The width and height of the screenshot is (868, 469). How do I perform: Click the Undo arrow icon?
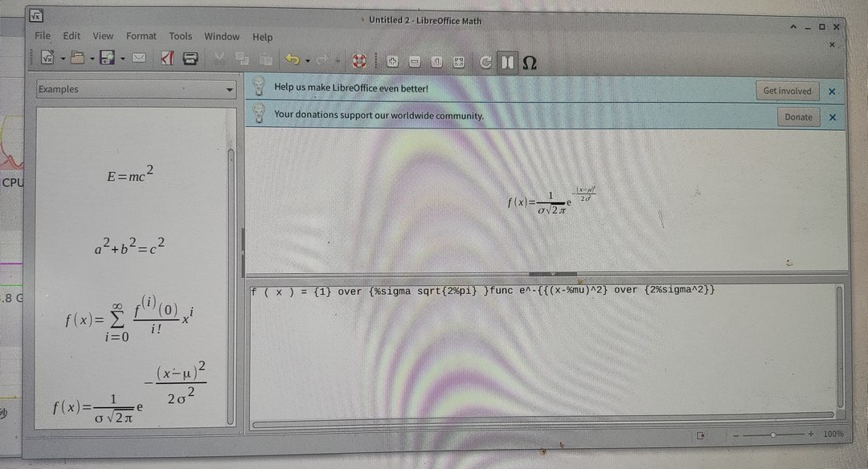pyautogui.click(x=293, y=59)
